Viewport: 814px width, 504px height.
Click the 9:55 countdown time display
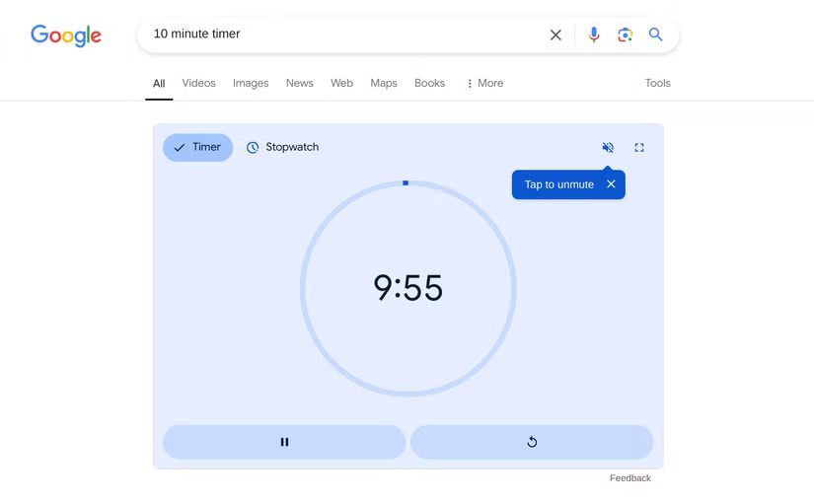click(x=408, y=288)
